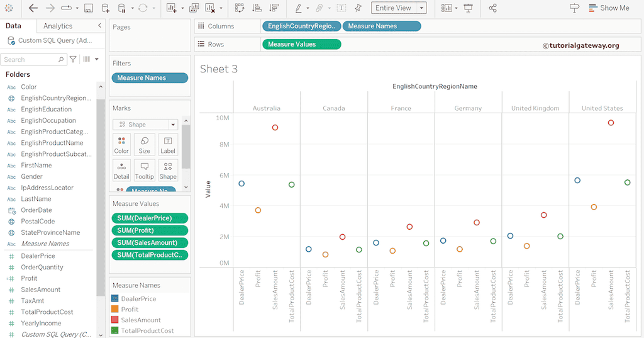Click the Undo back arrow

tap(33, 8)
